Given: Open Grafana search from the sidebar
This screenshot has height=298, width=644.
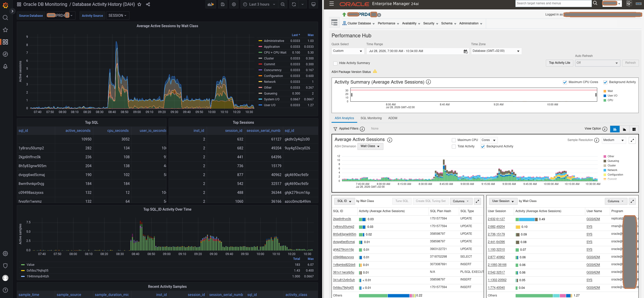Looking at the screenshot, I should click(x=5, y=18).
